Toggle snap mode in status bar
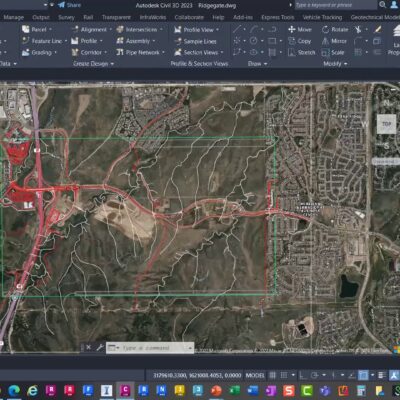This screenshot has width=400, height=400. pyautogui.click(x=284, y=375)
